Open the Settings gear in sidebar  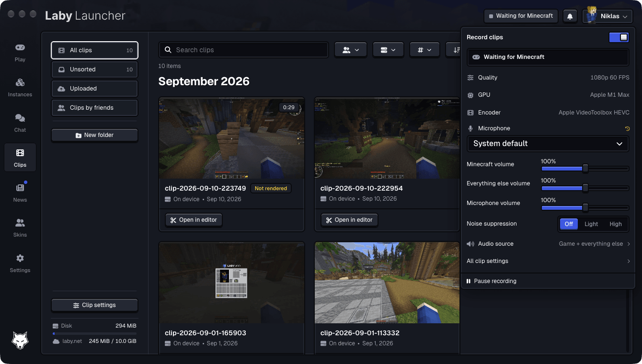(20, 263)
